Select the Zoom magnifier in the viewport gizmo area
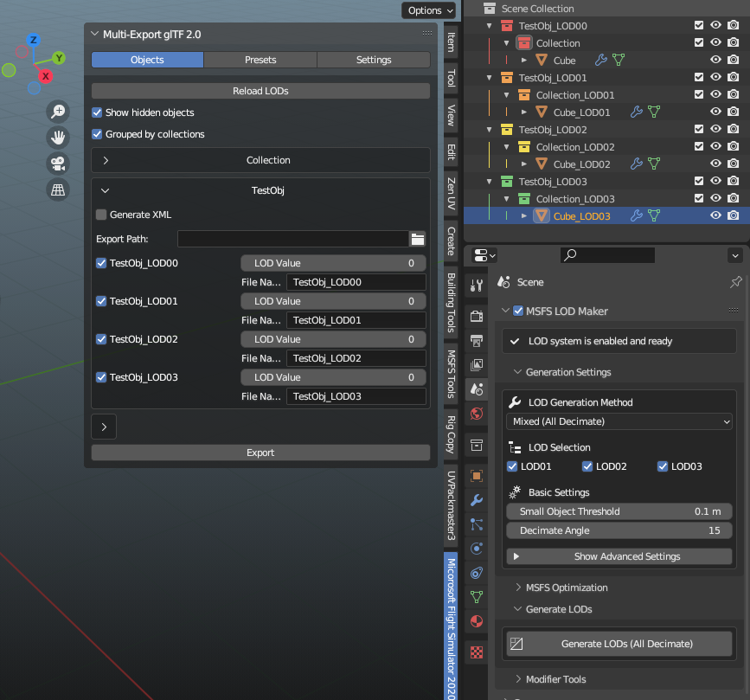Viewport: 750px width, 700px height. pyautogui.click(x=56, y=111)
